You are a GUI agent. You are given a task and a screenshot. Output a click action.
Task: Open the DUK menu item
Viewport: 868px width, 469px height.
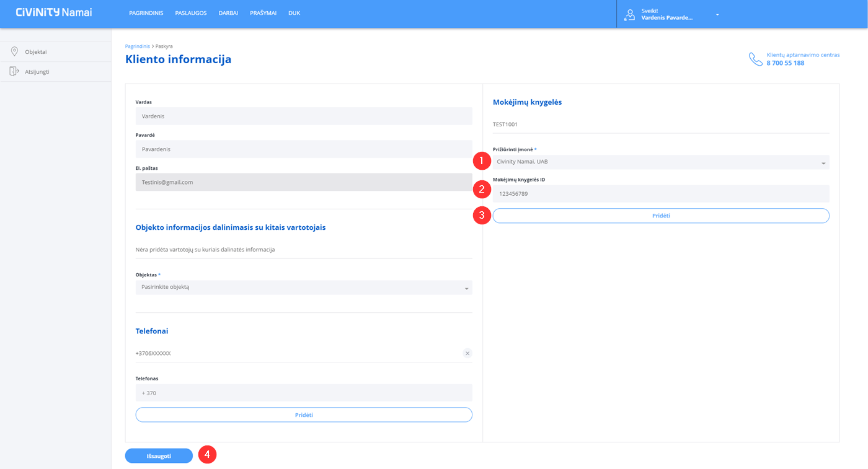pos(294,13)
